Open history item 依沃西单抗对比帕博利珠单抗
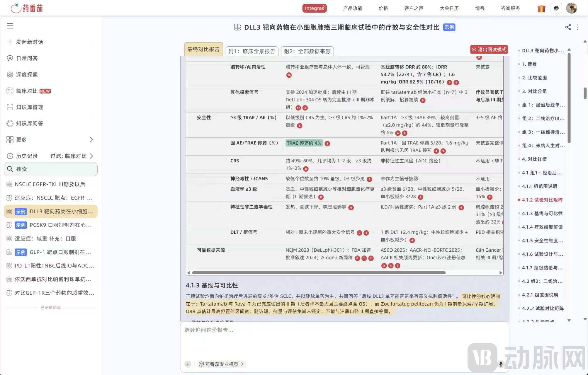 [50, 279]
